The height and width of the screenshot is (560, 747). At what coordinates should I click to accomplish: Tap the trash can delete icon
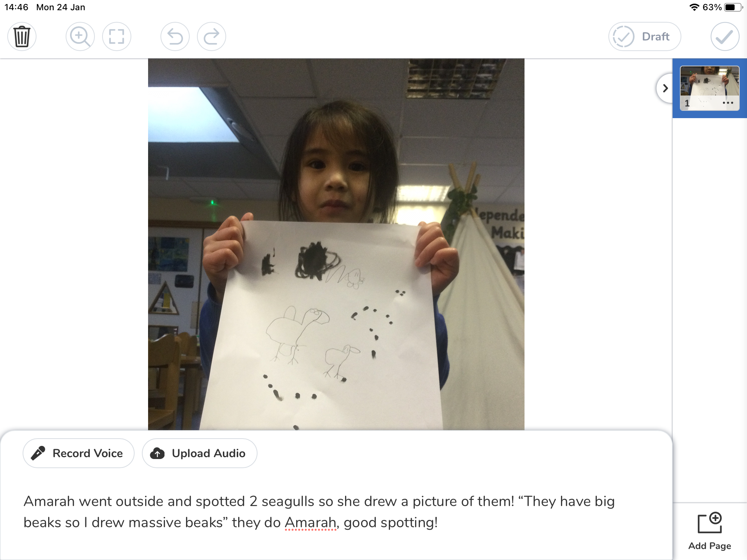(x=22, y=36)
